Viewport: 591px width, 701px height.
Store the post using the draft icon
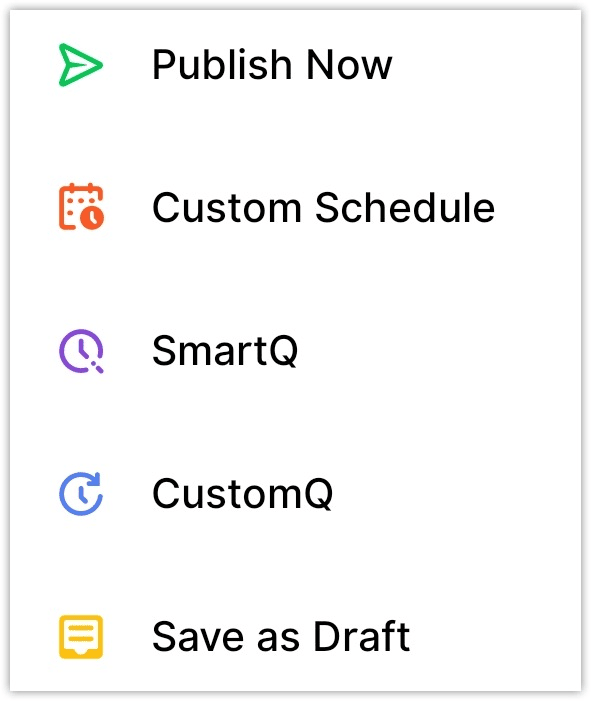(x=81, y=637)
